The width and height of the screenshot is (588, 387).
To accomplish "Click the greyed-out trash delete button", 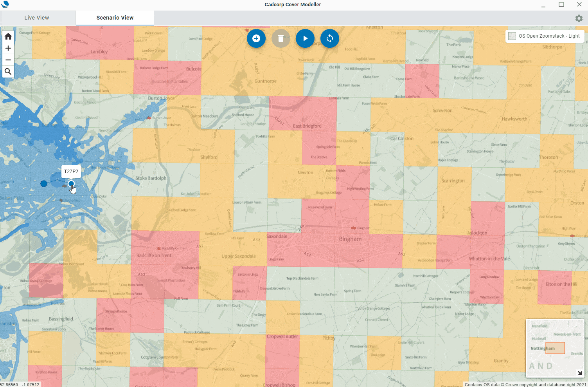I will point(281,38).
